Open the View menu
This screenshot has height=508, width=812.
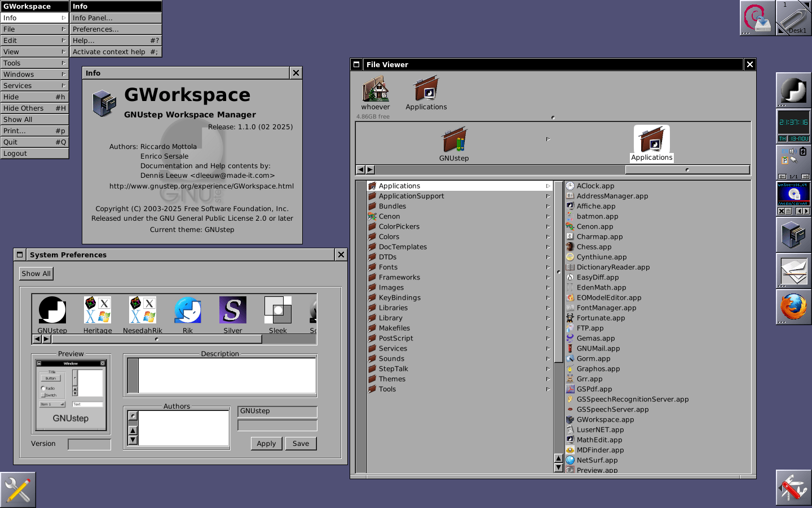(34, 51)
